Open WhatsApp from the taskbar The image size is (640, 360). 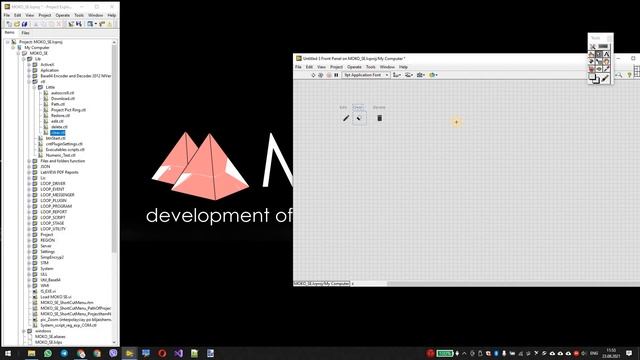coord(48,353)
